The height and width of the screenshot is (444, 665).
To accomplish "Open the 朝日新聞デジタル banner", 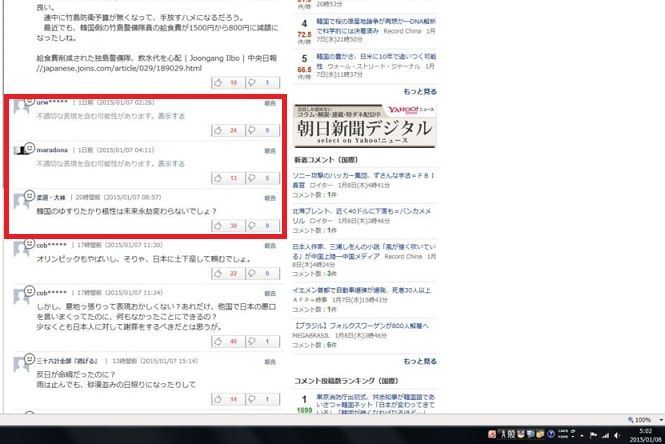I will [x=365, y=126].
